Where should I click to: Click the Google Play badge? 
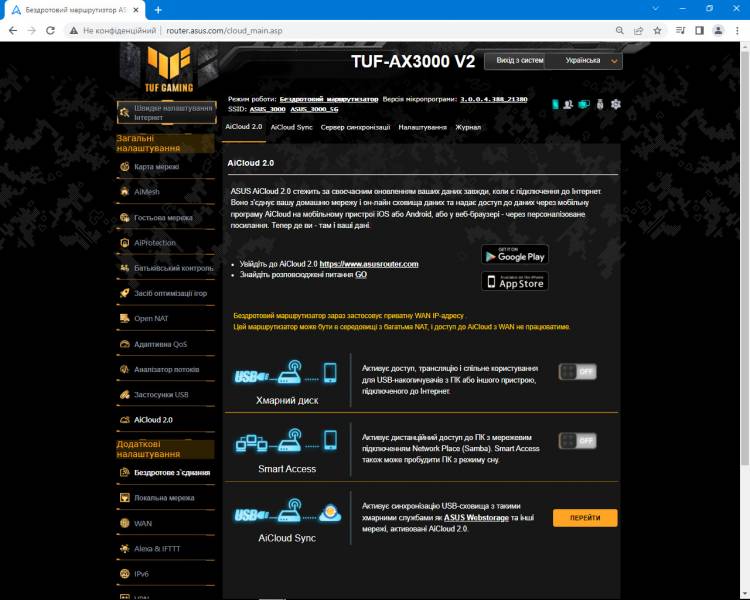[x=515, y=255]
